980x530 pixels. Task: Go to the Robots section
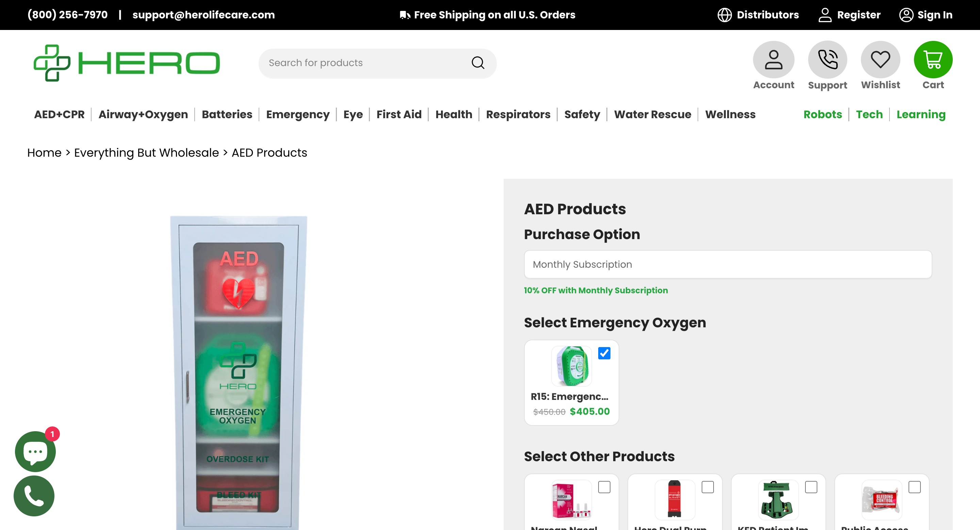coord(822,114)
